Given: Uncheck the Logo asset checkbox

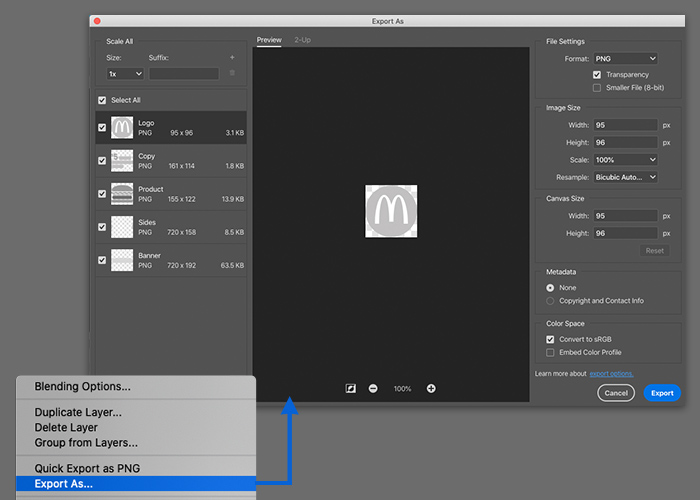Looking at the screenshot, I should 102,128.
